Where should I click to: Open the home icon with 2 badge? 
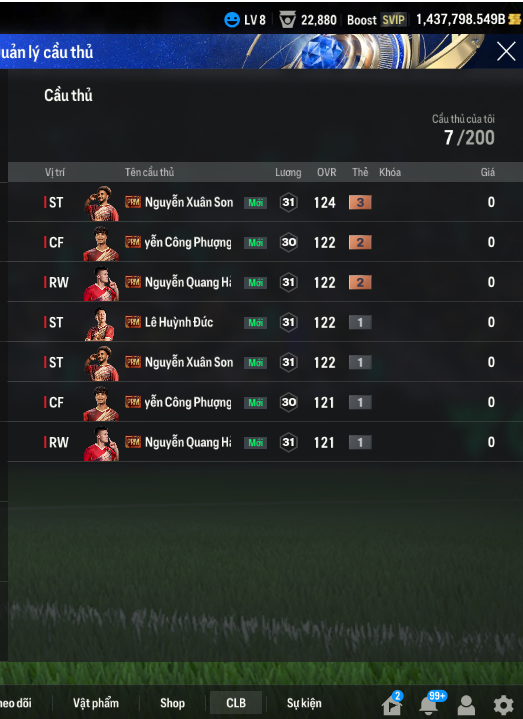[x=392, y=704]
